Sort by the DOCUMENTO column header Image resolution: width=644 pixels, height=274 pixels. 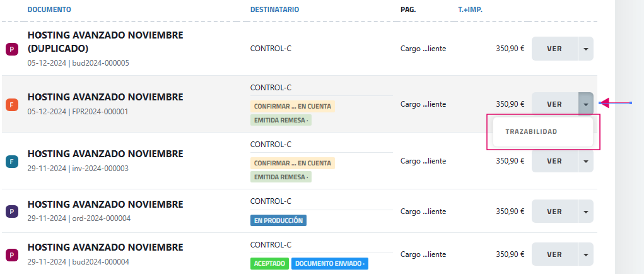coord(49,9)
